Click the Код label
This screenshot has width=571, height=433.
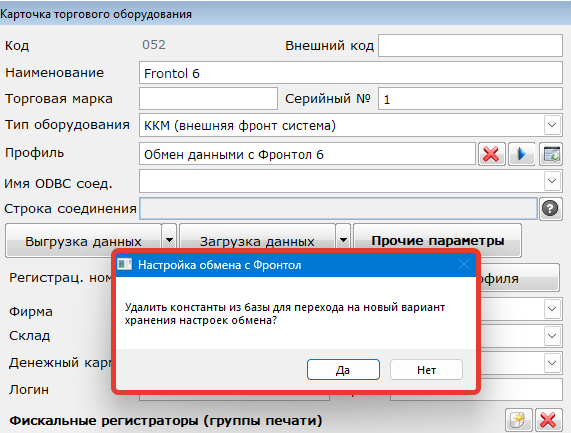(17, 46)
